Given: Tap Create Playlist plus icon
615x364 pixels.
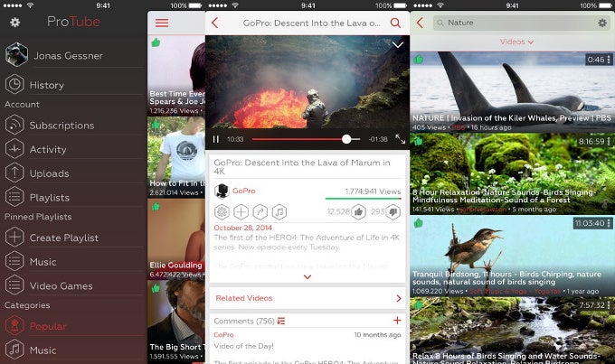Looking at the screenshot, I should pos(14,238).
